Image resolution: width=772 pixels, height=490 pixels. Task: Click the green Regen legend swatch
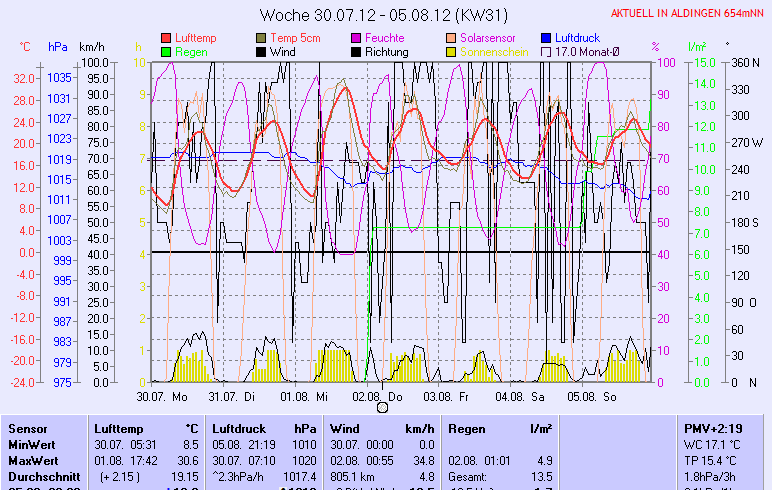(166, 51)
